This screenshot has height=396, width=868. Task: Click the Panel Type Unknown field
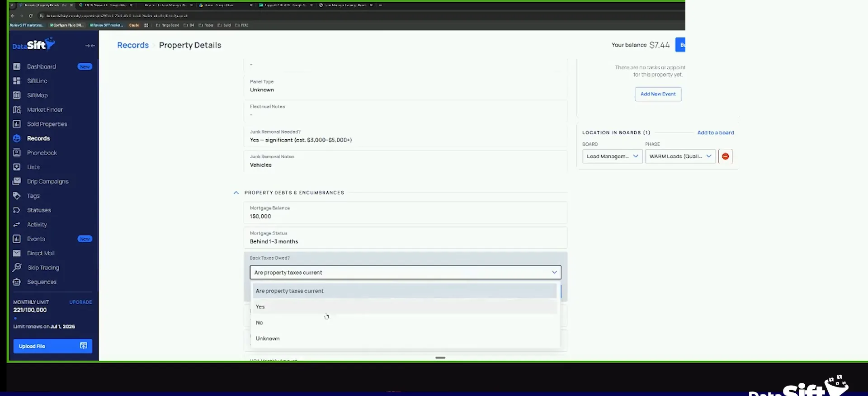tap(405, 86)
